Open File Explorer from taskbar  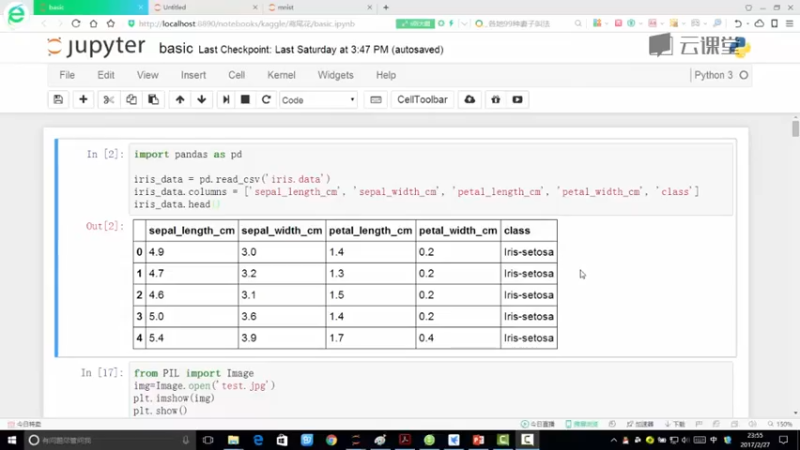(233, 440)
